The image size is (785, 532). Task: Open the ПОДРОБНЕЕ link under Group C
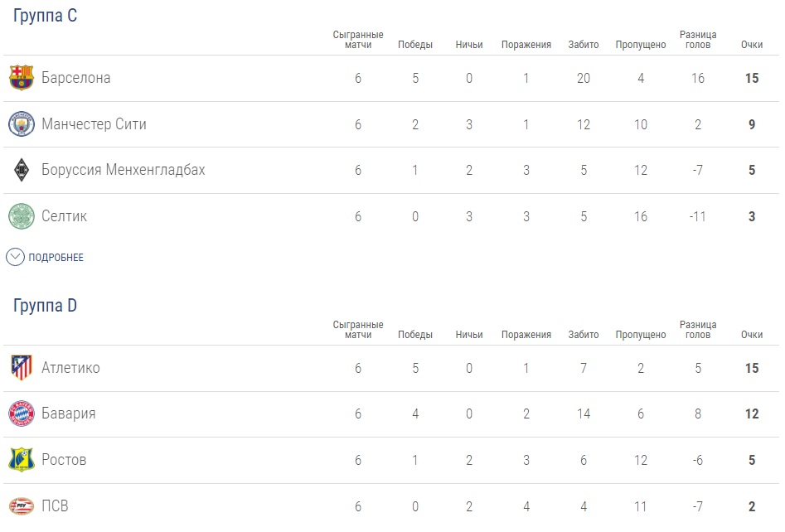pyautogui.click(x=56, y=258)
